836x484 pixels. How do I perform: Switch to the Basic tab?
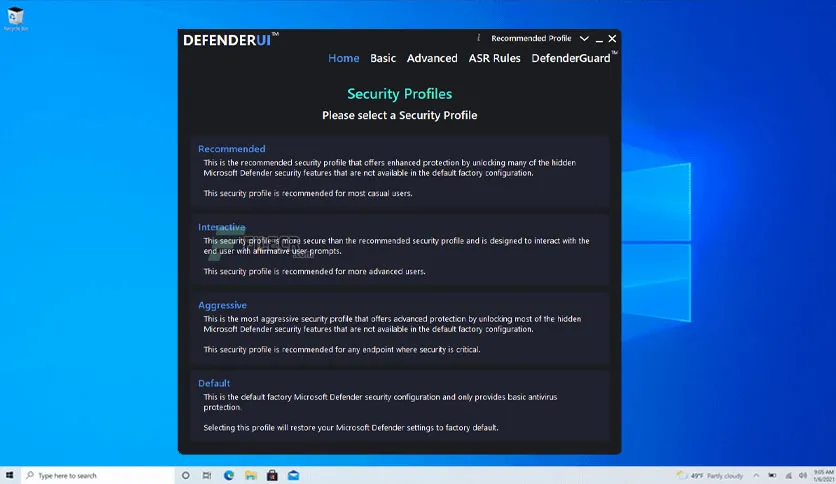coord(383,58)
